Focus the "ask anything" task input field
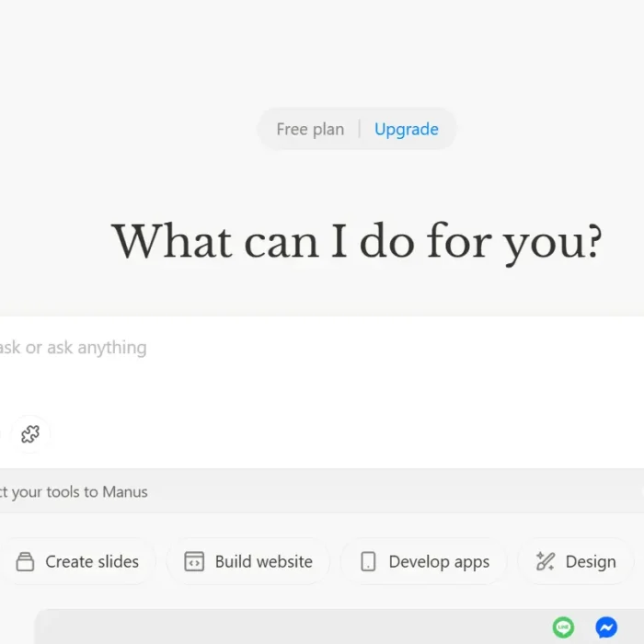The image size is (644, 644). pyautogui.click(x=276, y=348)
